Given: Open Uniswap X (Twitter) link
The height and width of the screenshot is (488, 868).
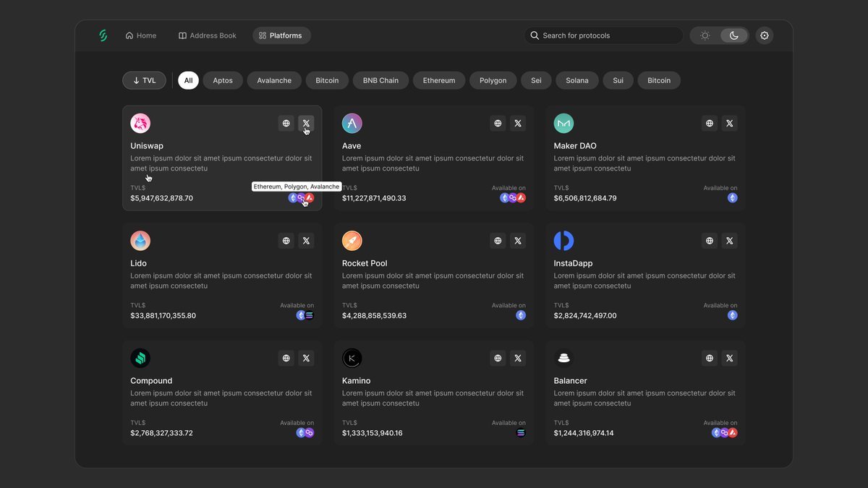Looking at the screenshot, I should tap(306, 124).
